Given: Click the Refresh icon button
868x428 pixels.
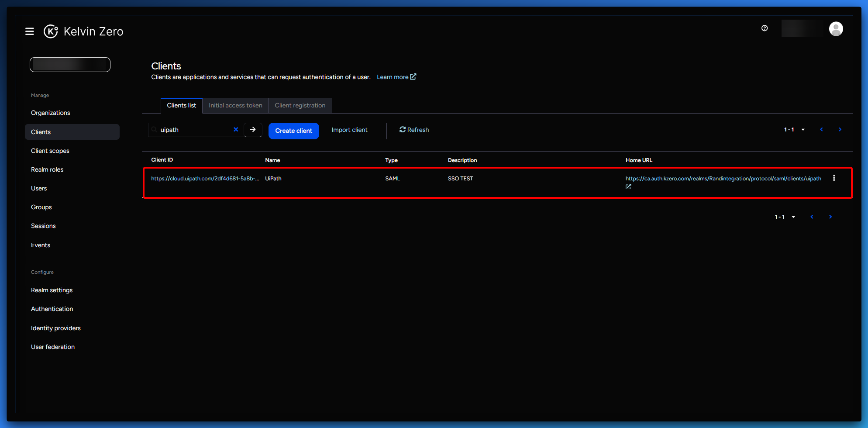Looking at the screenshot, I should [x=414, y=130].
